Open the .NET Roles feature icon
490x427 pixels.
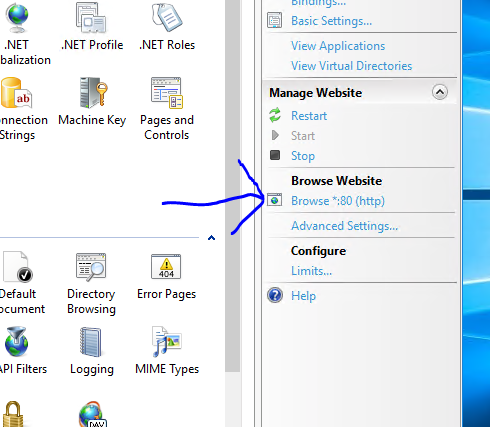tap(167, 17)
